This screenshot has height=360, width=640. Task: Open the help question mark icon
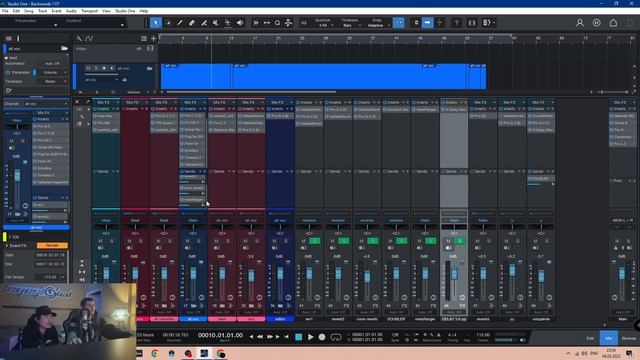click(x=456, y=23)
